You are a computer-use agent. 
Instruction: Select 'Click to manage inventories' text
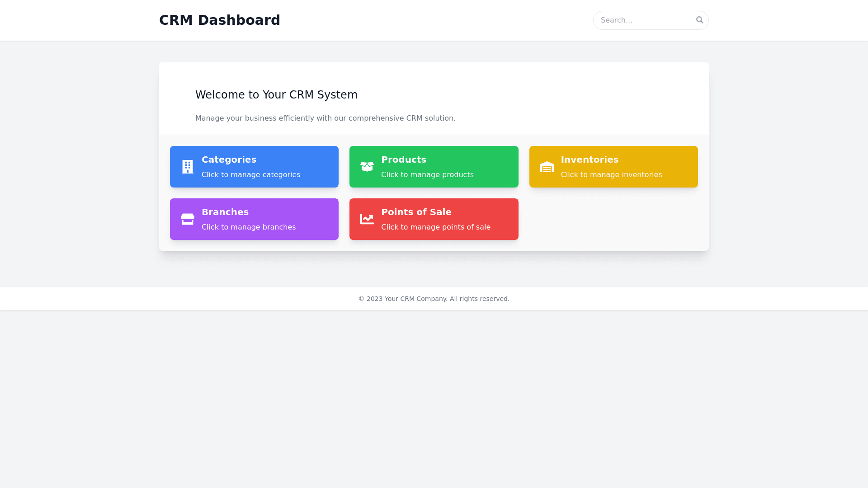point(611,175)
